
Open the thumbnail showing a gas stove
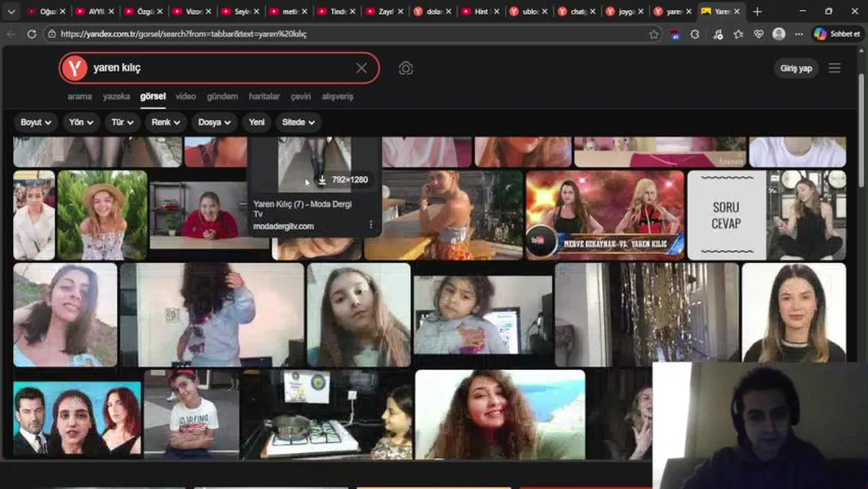click(x=328, y=414)
